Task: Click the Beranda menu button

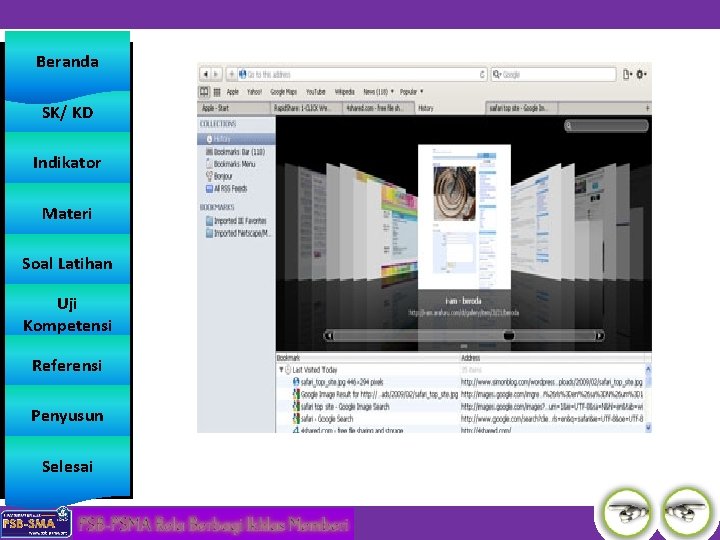Action: 68,62
